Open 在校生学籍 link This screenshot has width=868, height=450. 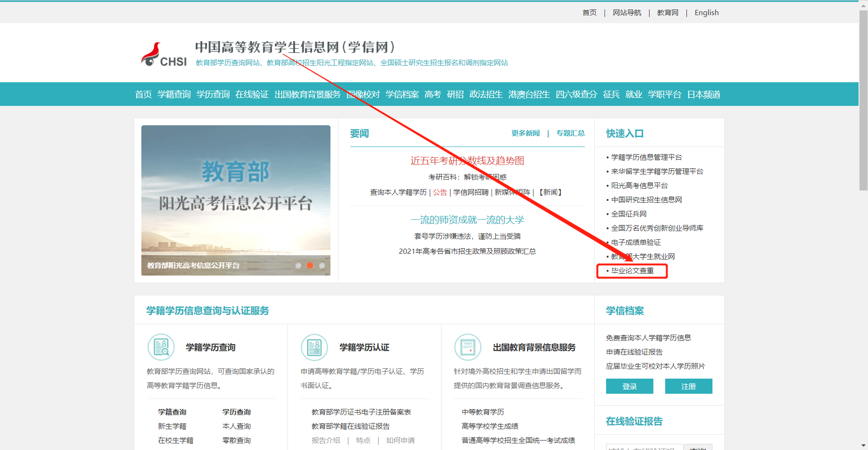175,441
